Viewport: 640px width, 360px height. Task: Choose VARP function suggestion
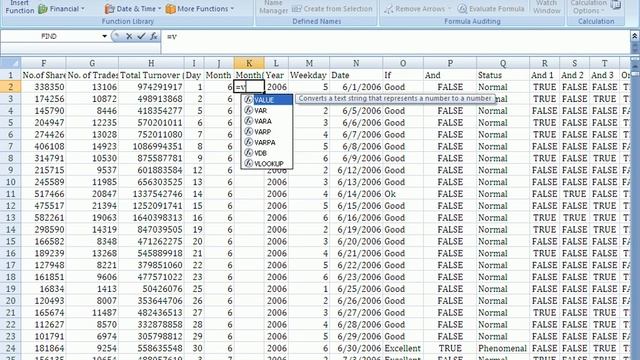[267, 132]
